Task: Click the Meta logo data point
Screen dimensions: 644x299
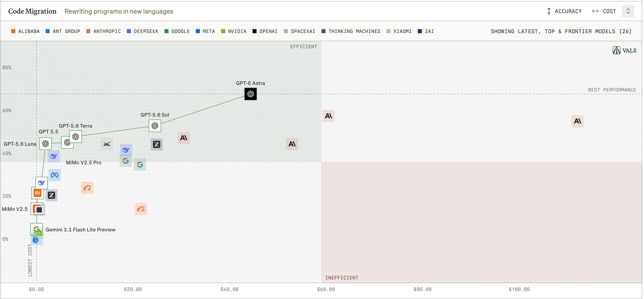Action: (x=55, y=175)
